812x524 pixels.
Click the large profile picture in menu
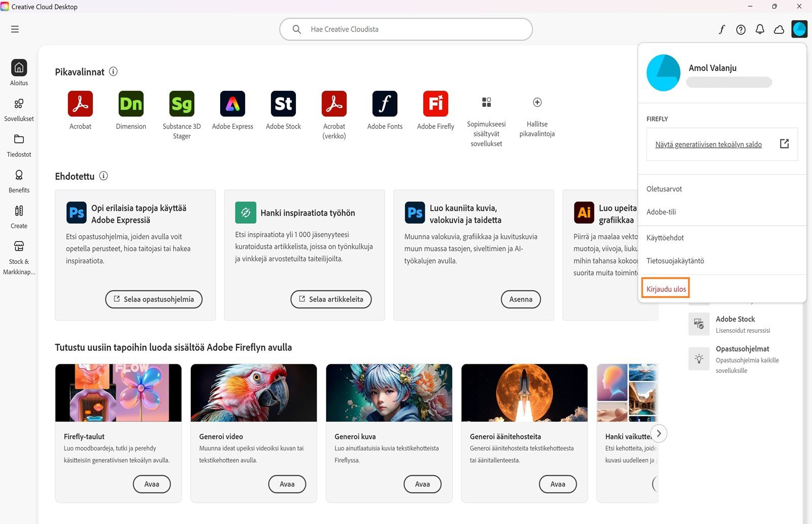click(x=663, y=73)
